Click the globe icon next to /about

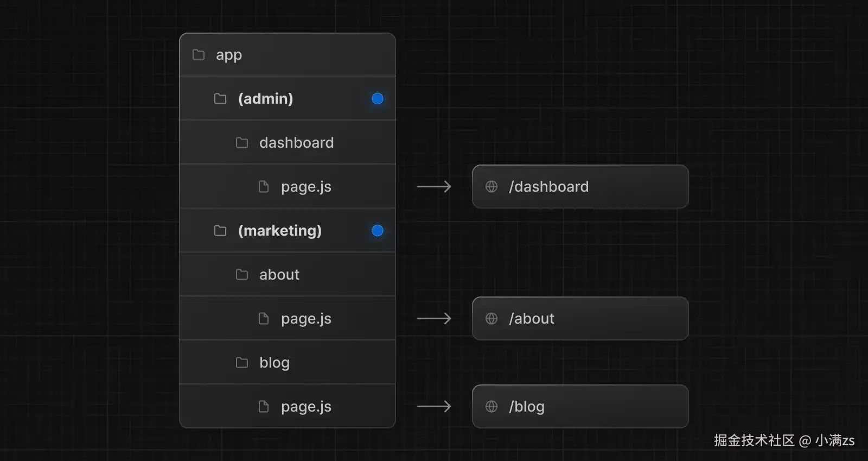[x=492, y=319]
